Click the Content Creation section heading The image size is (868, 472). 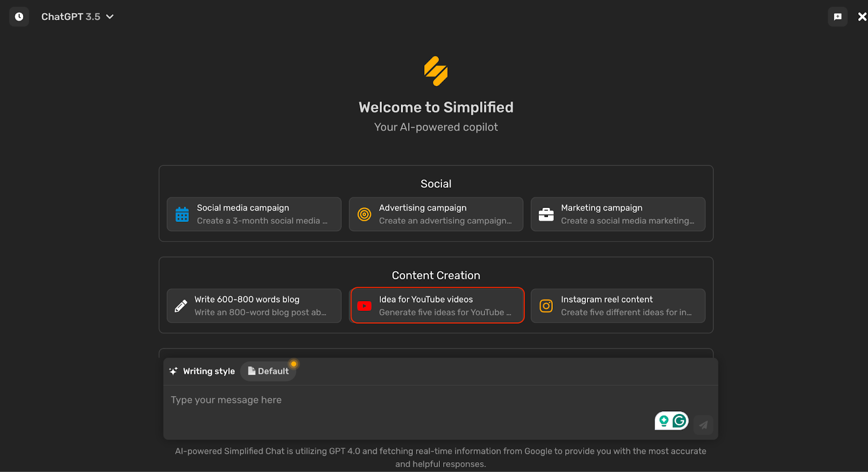point(436,276)
